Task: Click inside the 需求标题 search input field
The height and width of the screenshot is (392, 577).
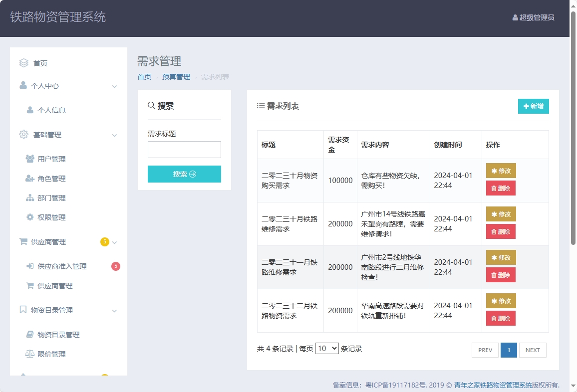Action: [184, 149]
